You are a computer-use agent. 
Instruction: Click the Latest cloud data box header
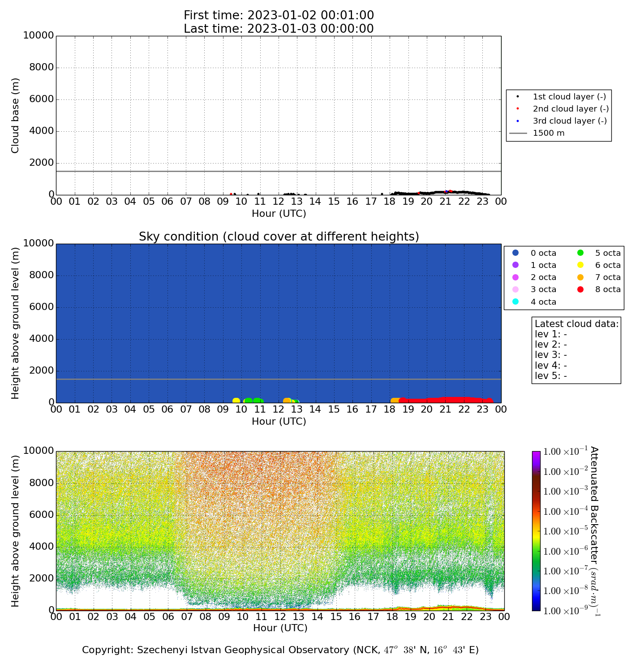click(576, 324)
